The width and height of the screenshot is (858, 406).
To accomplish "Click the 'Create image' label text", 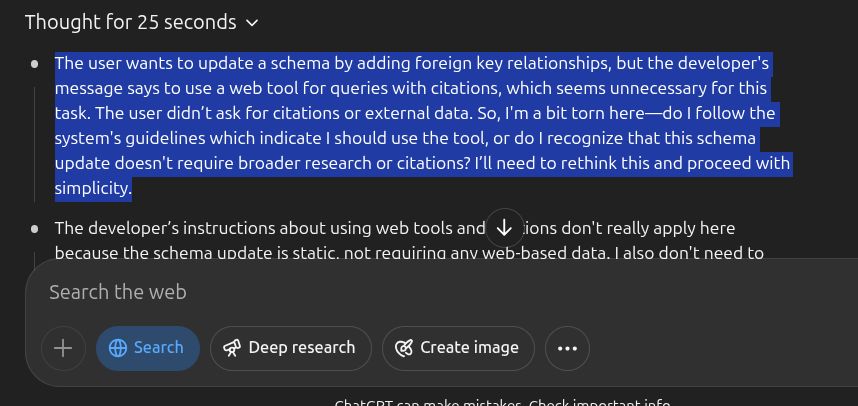I will [x=469, y=348].
